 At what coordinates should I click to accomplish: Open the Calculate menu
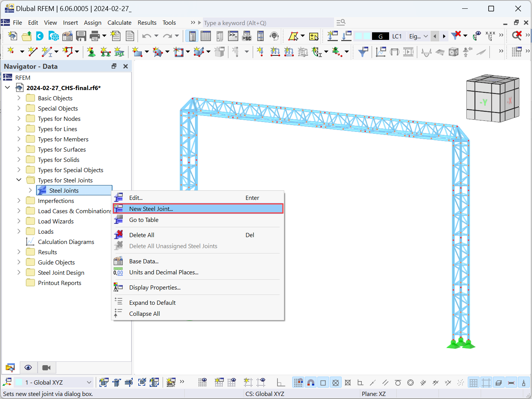click(119, 22)
